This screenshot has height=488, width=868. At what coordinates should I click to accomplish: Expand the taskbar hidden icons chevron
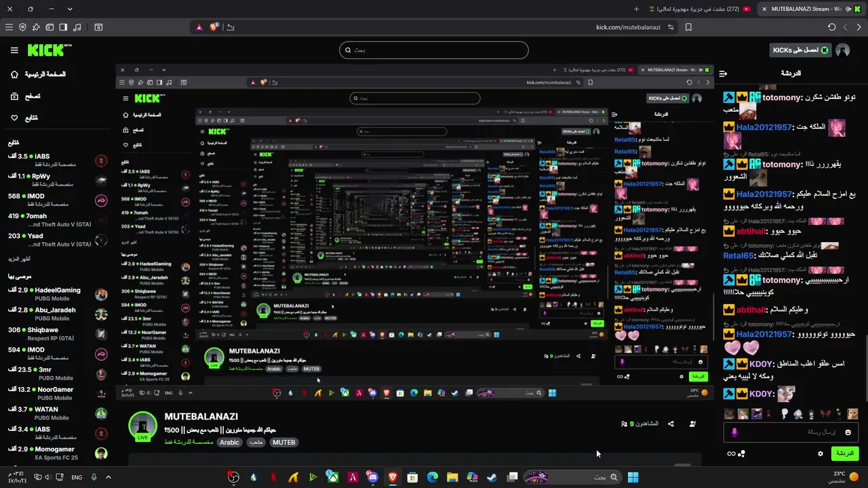point(108,477)
